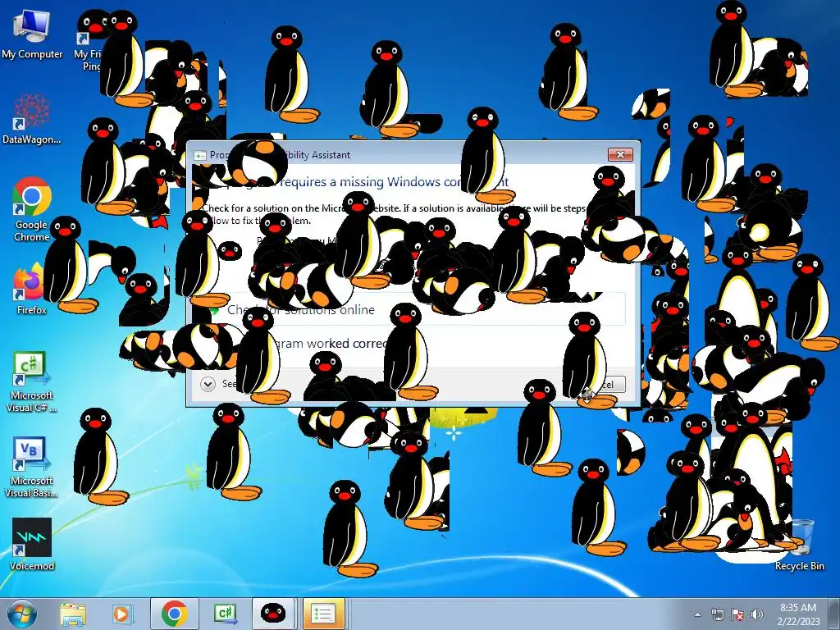Open Windows Explorer from the taskbar
This screenshot has width=840, height=630.
point(73,614)
